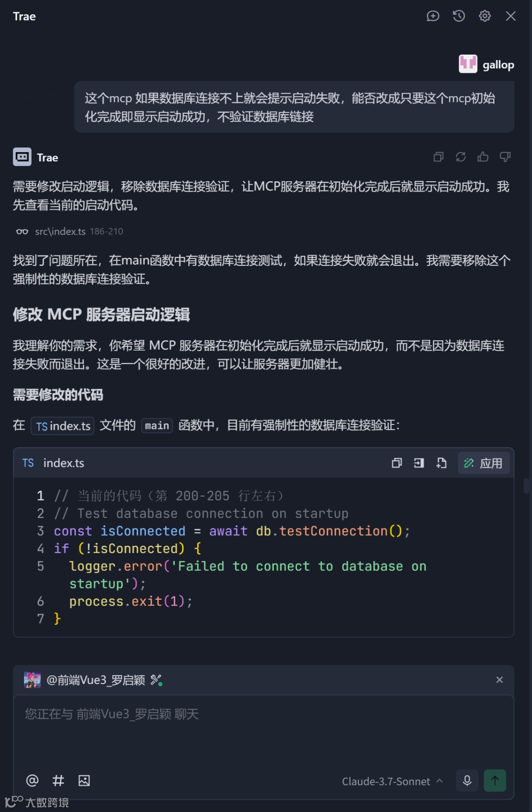Open chat history clock icon
Image resolution: width=532 pixels, height=812 pixels.
tap(459, 16)
